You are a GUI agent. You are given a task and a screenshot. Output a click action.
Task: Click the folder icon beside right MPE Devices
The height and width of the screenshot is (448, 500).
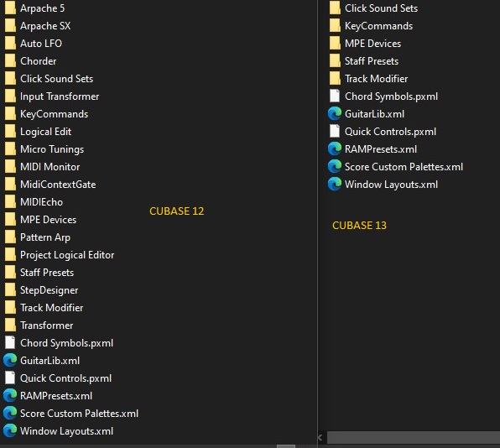335,44
